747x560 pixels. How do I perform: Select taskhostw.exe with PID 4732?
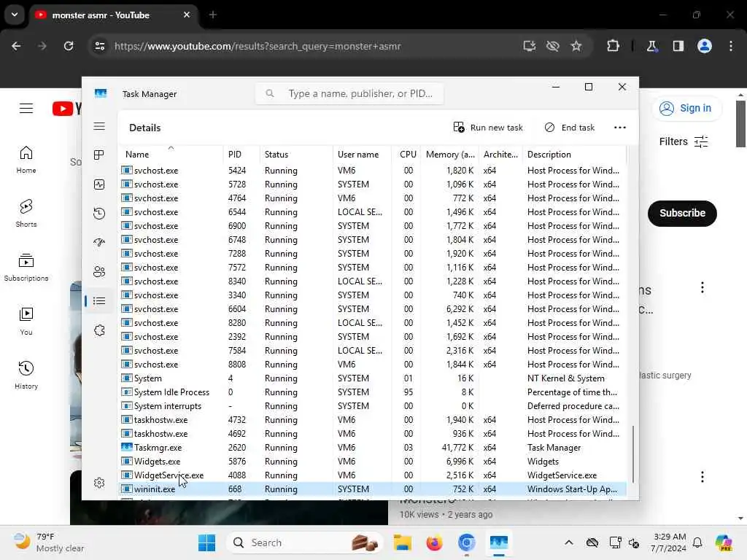[373, 419]
